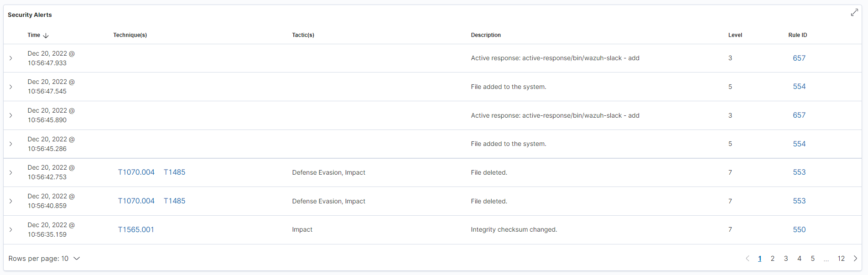Go to the next page using the right arrow
Screen dimensions: 868x275
[856, 258]
